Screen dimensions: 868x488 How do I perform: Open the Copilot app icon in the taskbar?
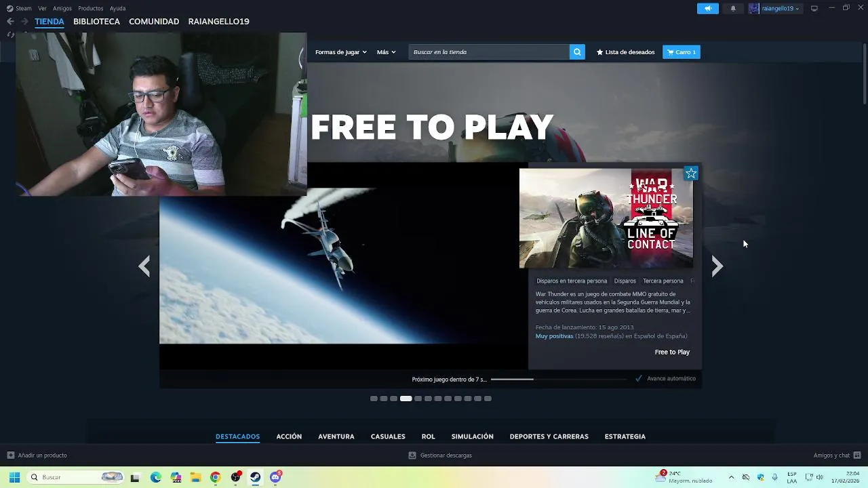(x=176, y=477)
